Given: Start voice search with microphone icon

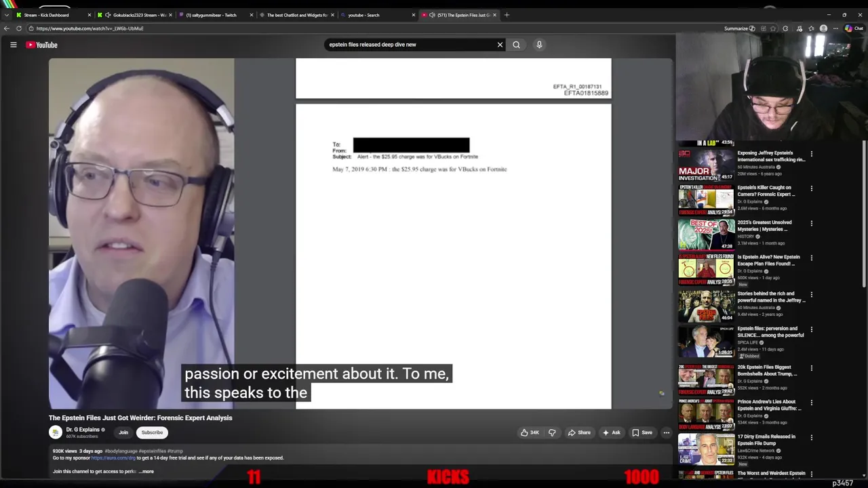Looking at the screenshot, I should click(x=539, y=45).
